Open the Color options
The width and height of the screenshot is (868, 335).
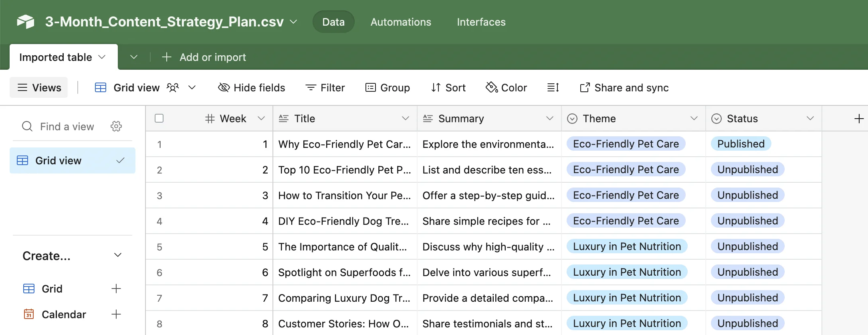(506, 87)
